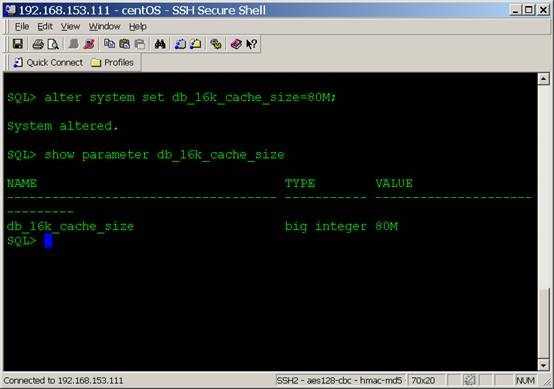Open the View menu
The image size is (554, 389).
70,26
